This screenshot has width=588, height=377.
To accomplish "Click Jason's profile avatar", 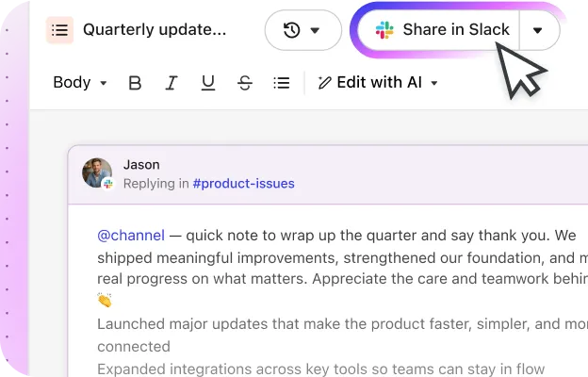I will (x=97, y=172).
